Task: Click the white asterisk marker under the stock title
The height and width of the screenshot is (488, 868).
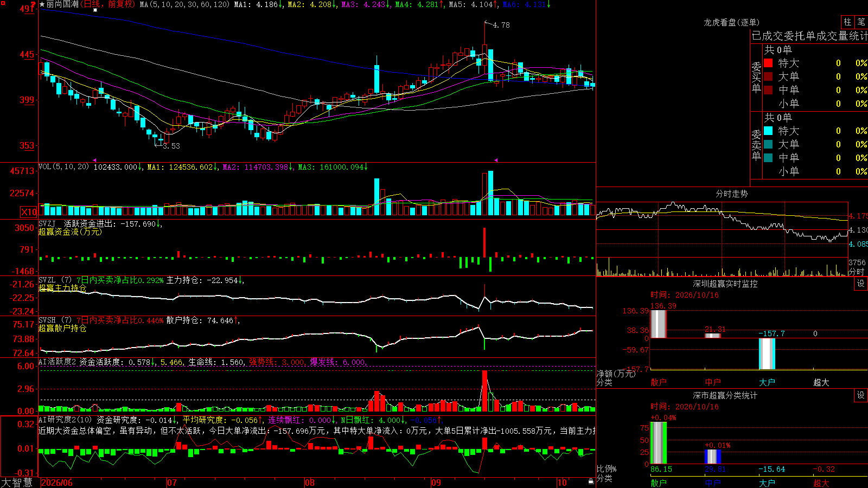Action: point(95,10)
